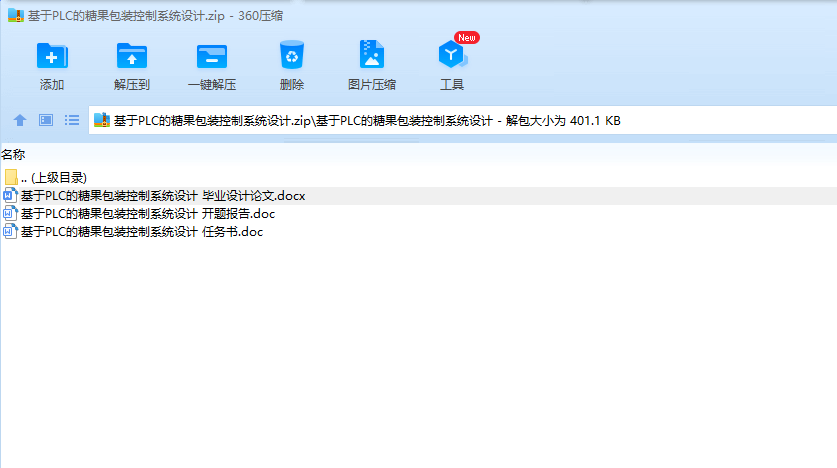Click the parent directory folder icon
Screen dimensions: 837x468
[x=11, y=177]
